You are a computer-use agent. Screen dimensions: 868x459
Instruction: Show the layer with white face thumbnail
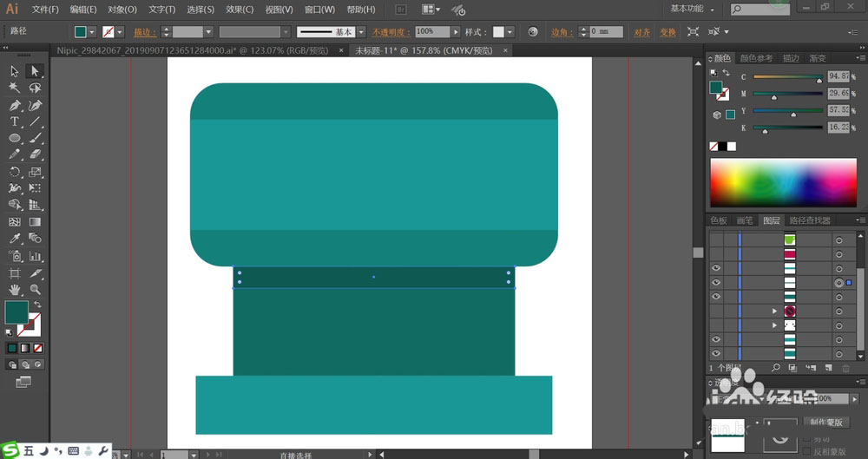[x=716, y=325]
